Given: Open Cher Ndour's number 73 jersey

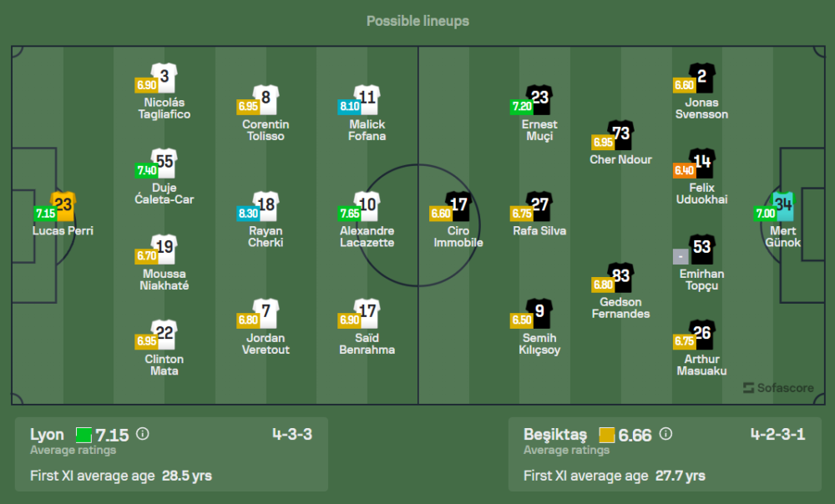Looking at the screenshot, I should [620, 134].
